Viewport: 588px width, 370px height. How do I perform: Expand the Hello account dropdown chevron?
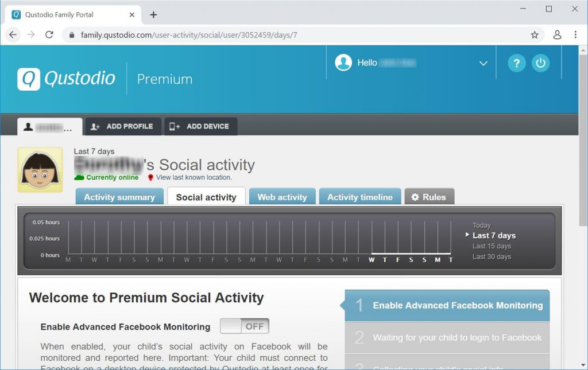click(483, 63)
